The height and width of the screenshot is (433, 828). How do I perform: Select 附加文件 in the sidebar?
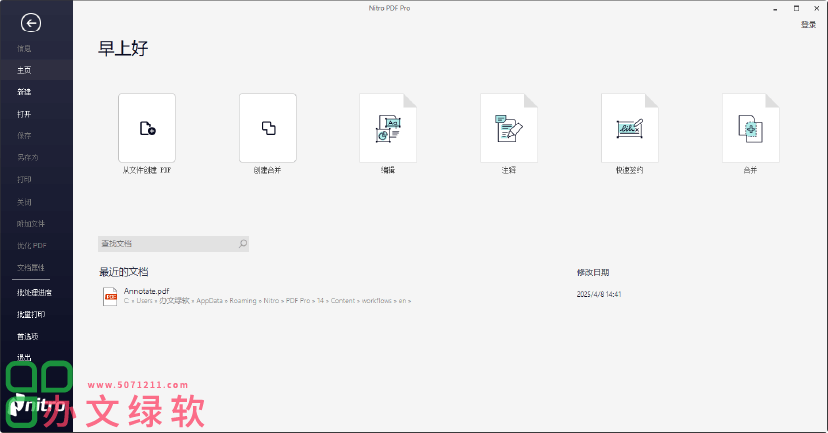coord(31,224)
